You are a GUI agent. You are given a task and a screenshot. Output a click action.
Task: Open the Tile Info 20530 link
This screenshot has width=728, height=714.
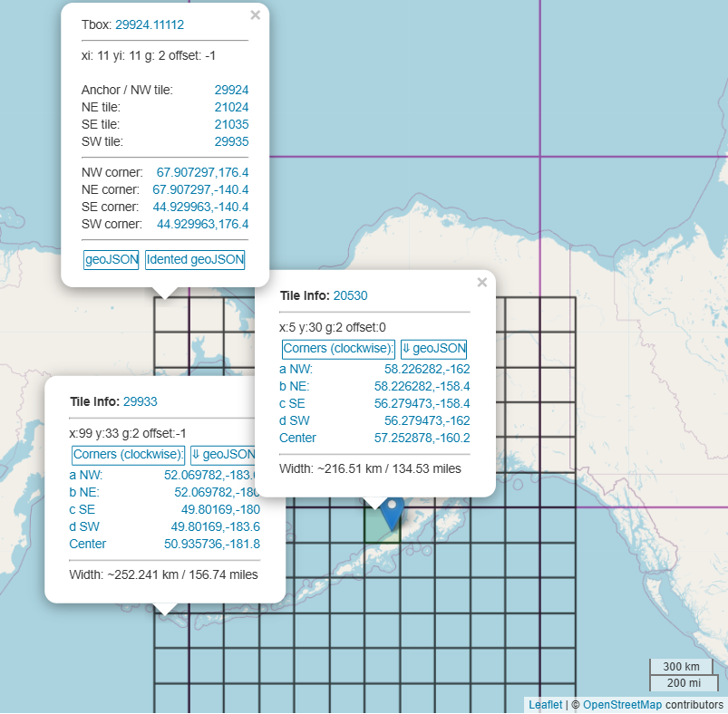click(350, 295)
